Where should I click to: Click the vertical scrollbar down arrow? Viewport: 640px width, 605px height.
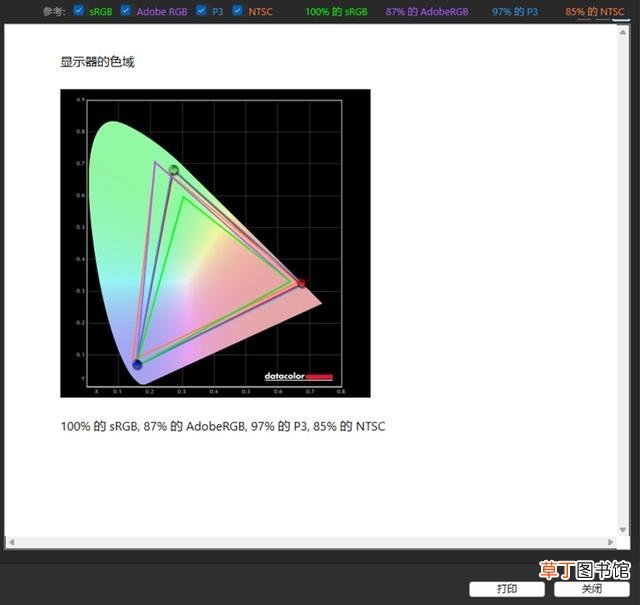tap(623, 530)
